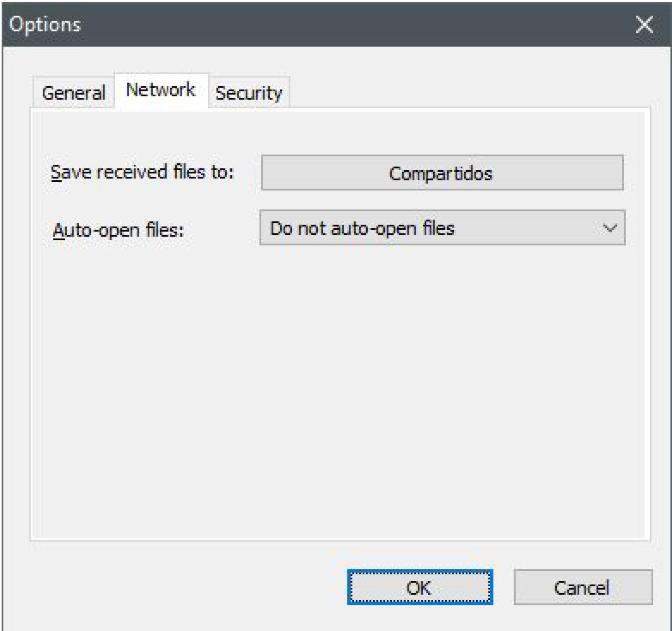Click the 'Save received files to:' label
The height and width of the screenshot is (631, 672).
coord(142,173)
